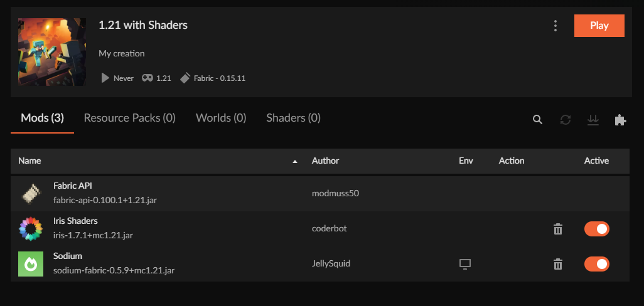Open the Worlds (0) tab

coord(221,118)
